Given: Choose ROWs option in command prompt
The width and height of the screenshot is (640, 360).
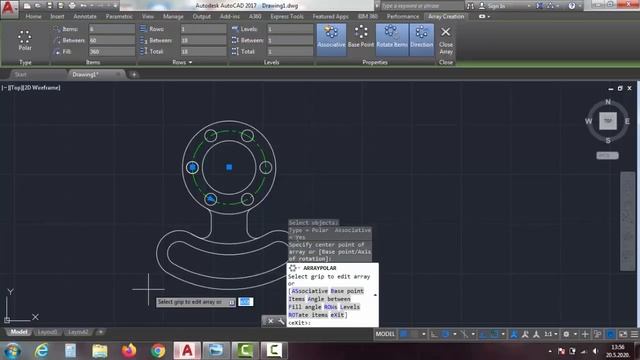Looking at the screenshot, I should pos(331,307).
